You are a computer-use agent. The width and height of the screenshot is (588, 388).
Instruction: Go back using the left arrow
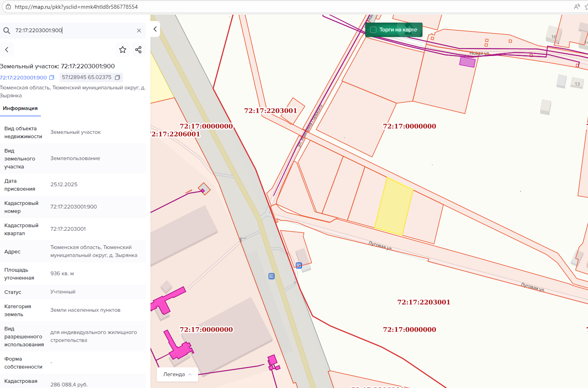(x=7, y=50)
